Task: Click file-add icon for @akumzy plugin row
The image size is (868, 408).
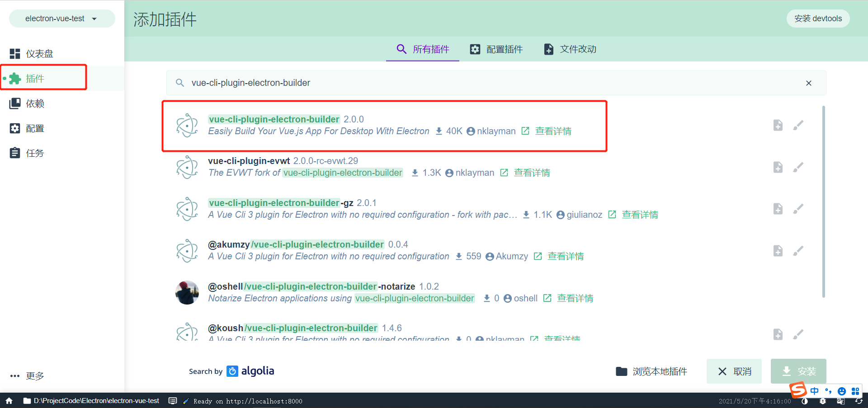Action: 778,251
